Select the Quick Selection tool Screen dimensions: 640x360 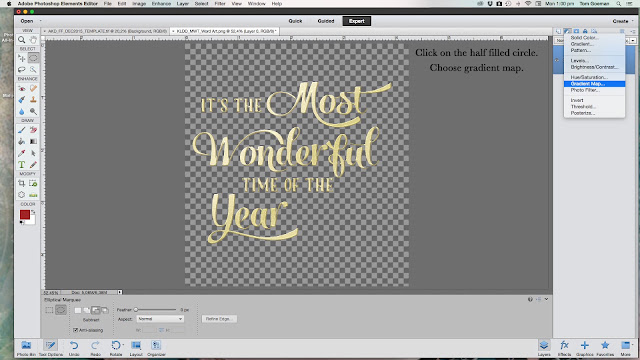coord(33,69)
